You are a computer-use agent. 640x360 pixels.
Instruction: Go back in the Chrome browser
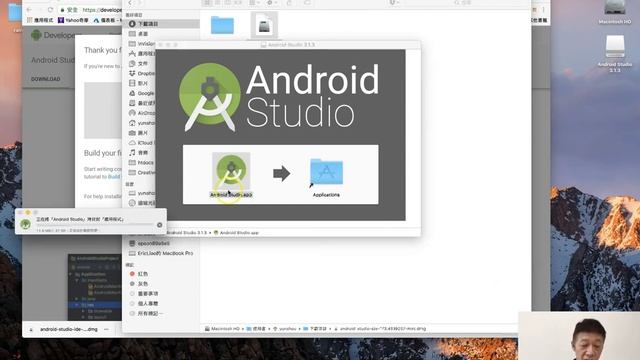point(29,10)
